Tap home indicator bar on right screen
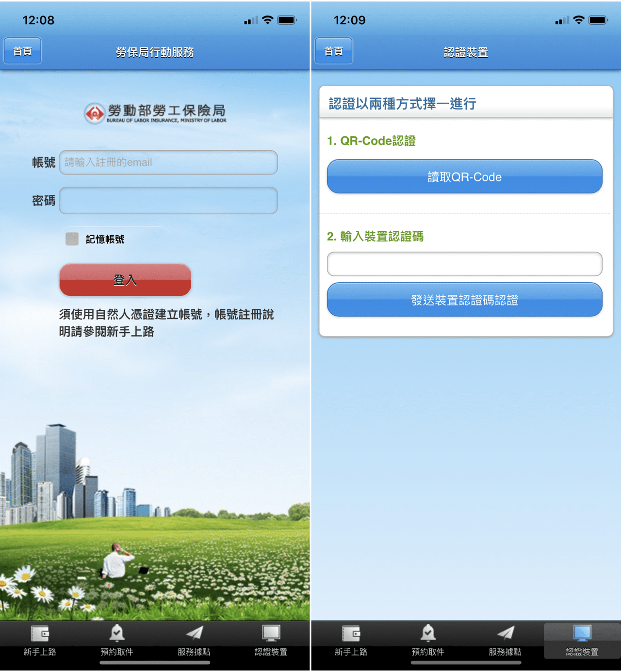This screenshot has width=621, height=672. point(466,662)
